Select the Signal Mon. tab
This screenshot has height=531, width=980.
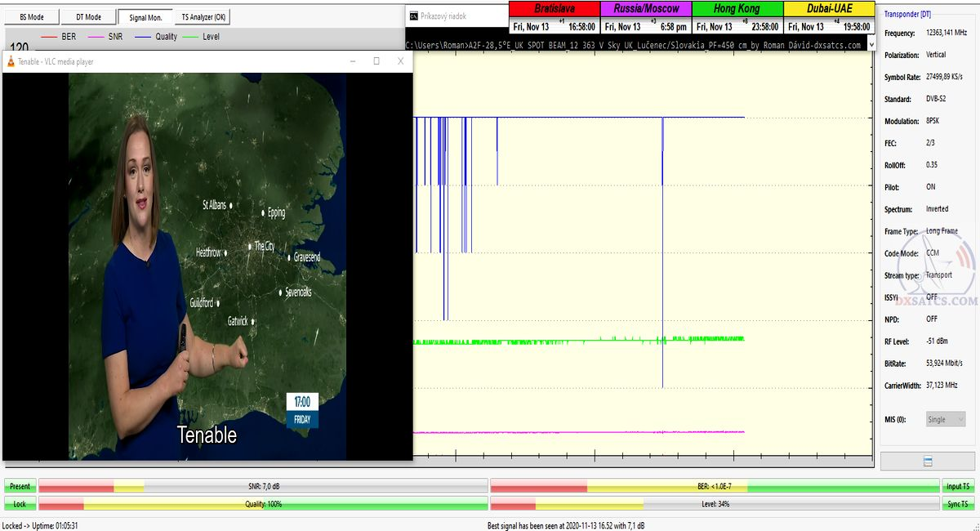[x=145, y=16]
